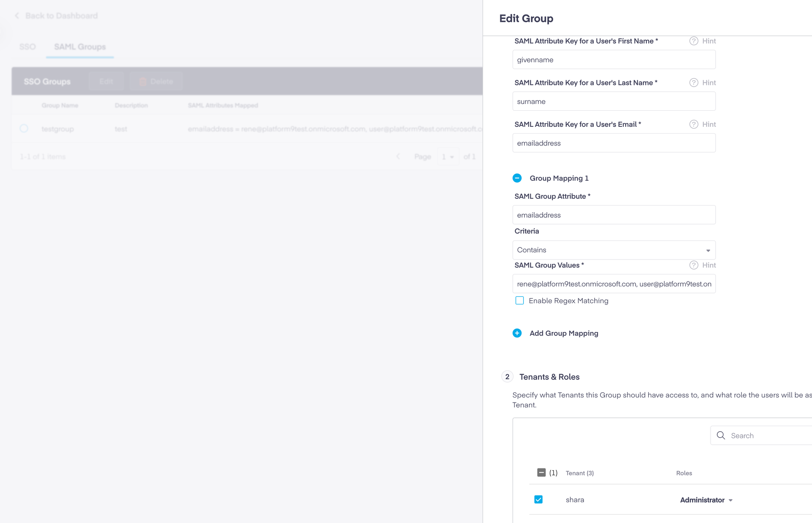Viewport: 812px width, 523px height.
Task: Click the Back to Dashboard arrow icon
Action: tap(17, 16)
